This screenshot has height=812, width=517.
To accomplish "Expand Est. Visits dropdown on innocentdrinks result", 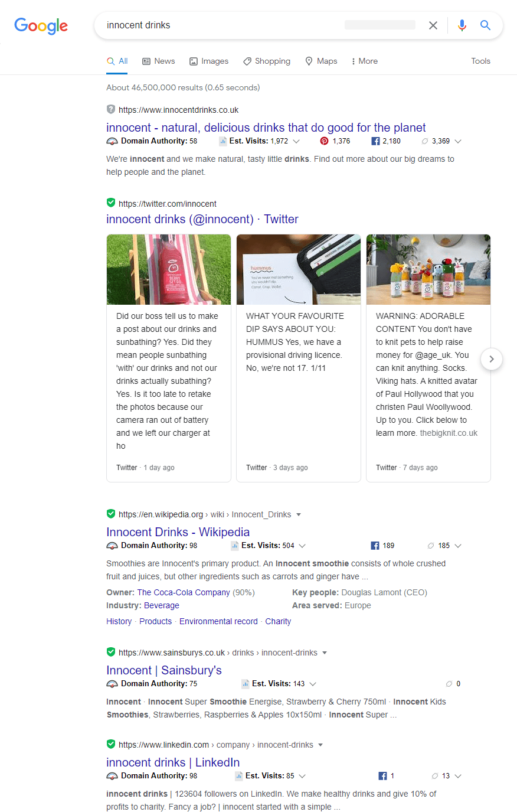I will click(296, 141).
